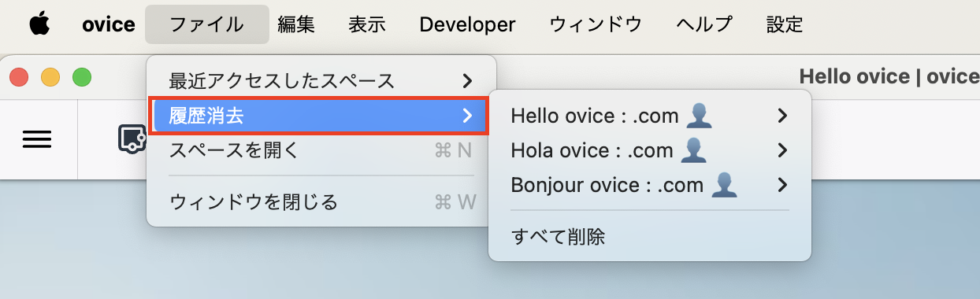
Task: Select Hola ovice : .com entry
Action: (x=650, y=149)
